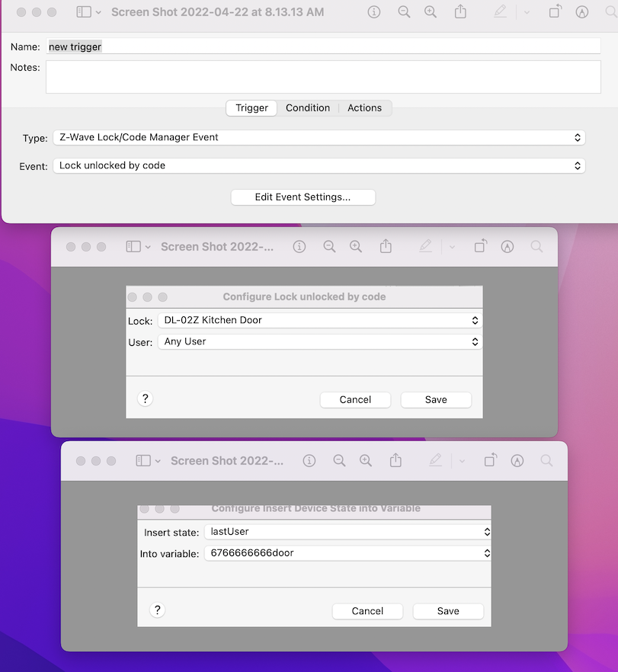This screenshot has width=618, height=672.
Task: Toggle sidebar icon in bottom Preview window
Action: (x=143, y=461)
